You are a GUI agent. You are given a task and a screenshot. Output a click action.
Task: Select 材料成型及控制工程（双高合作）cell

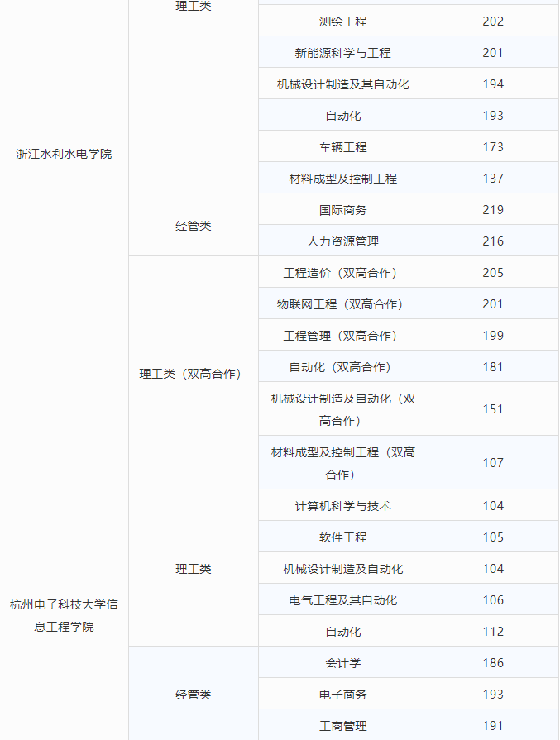342,462
